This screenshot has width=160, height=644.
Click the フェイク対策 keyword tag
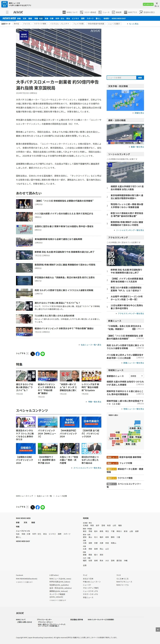click(78, 24)
